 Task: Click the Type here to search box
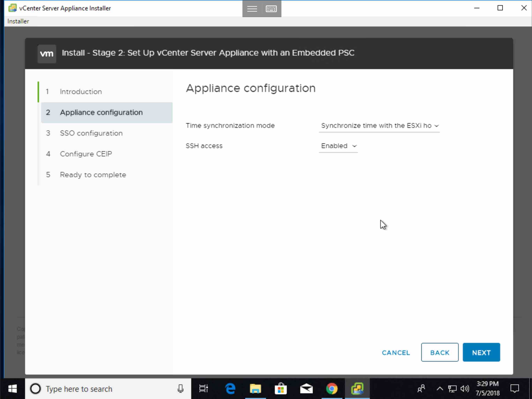point(108,389)
